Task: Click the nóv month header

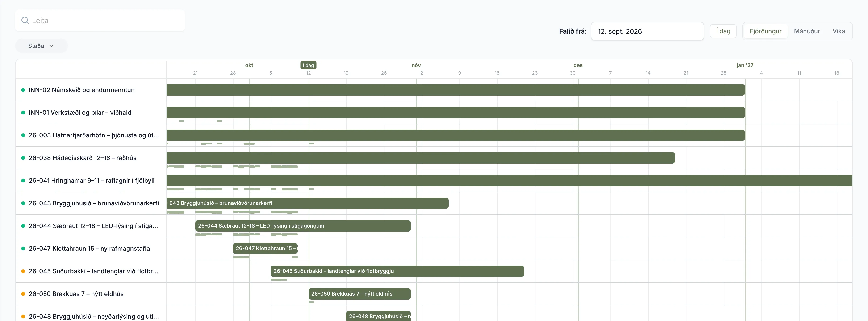Action: pos(416,65)
